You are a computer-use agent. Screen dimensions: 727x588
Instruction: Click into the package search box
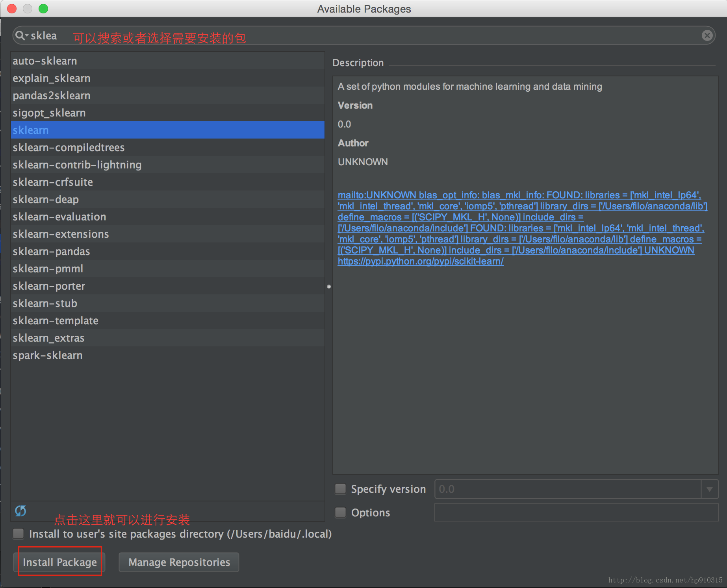coord(354,36)
